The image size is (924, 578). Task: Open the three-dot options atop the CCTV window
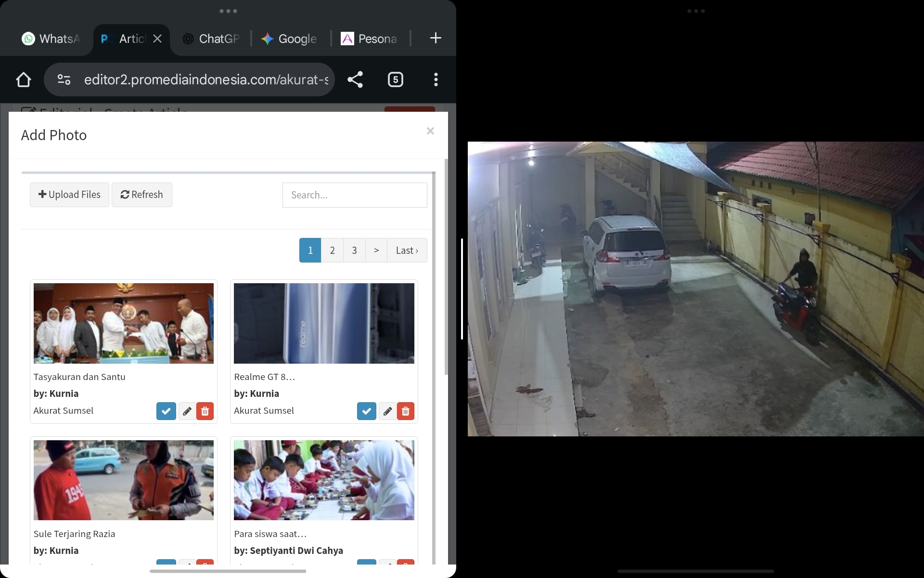[696, 11]
